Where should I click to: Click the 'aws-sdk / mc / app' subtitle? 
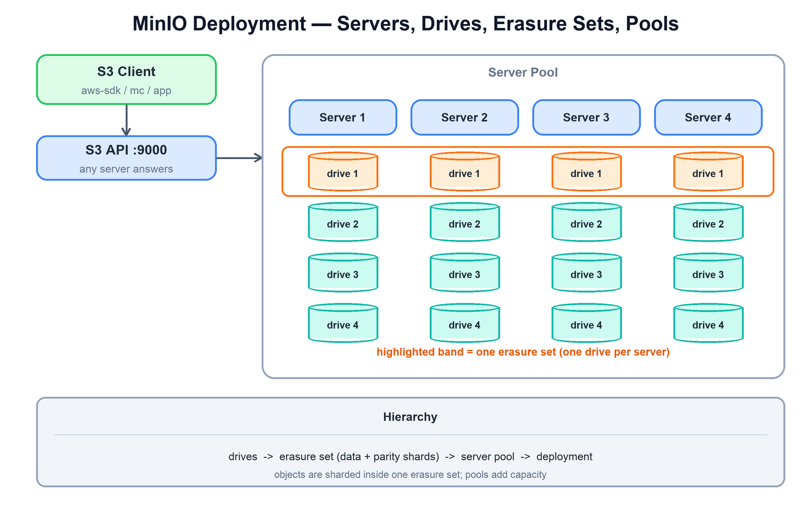126,91
